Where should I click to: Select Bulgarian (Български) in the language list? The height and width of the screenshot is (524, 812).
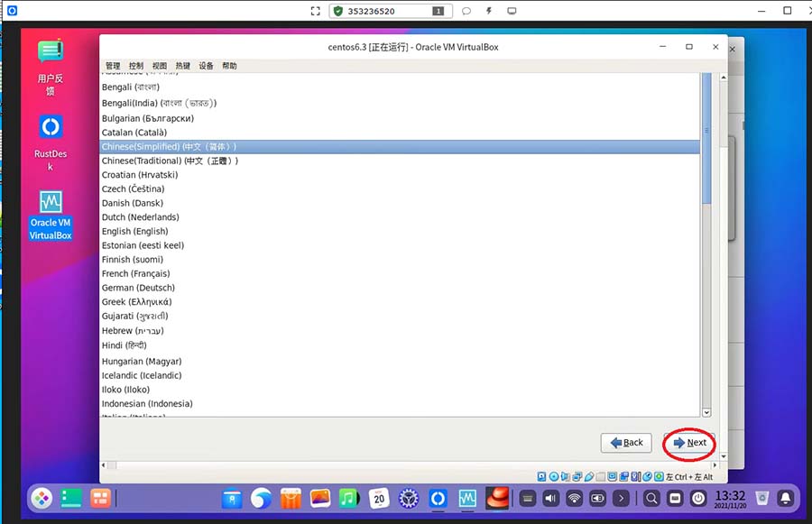400,118
